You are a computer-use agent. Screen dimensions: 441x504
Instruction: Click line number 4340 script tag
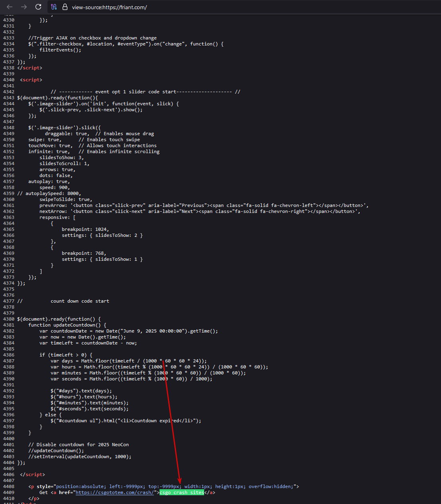(x=8, y=80)
